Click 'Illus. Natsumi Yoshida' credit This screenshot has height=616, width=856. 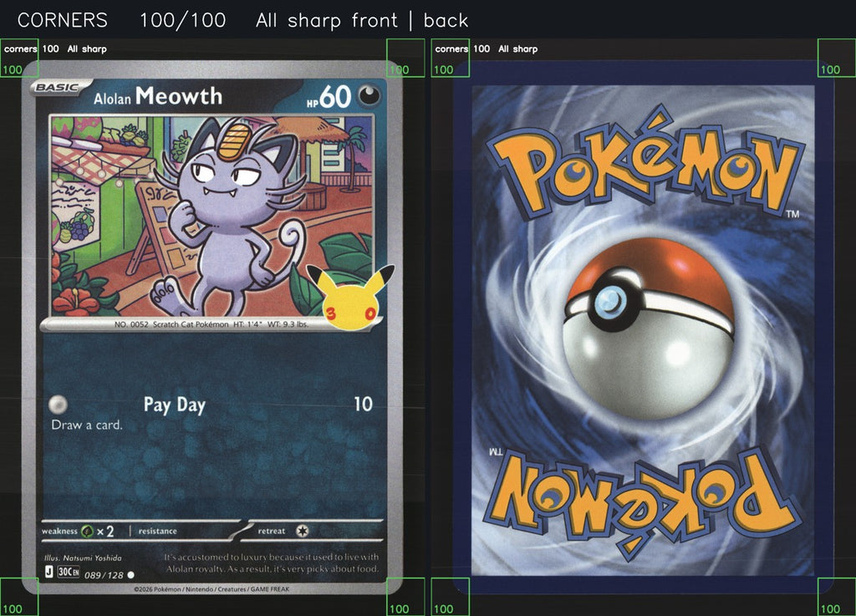pyautogui.click(x=83, y=557)
